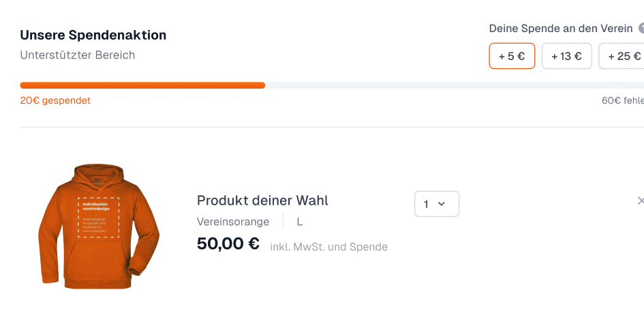644x318 pixels.
Task: Click the Deine Spende an den Verein label
Action: click(561, 29)
